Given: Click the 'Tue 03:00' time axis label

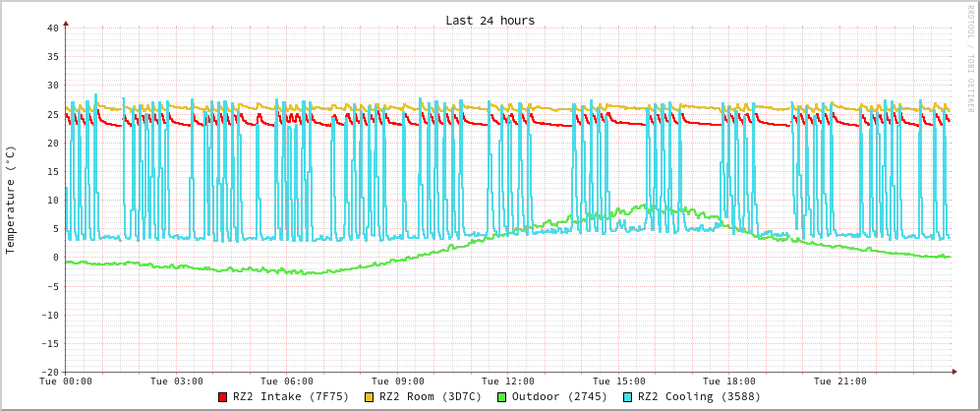Looking at the screenshot, I should pyautogui.click(x=176, y=381).
